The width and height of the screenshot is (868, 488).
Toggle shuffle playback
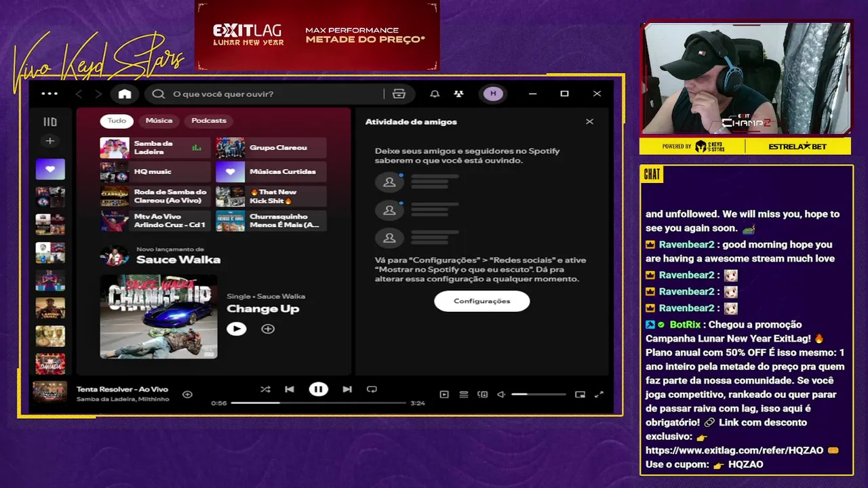pyautogui.click(x=265, y=389)
